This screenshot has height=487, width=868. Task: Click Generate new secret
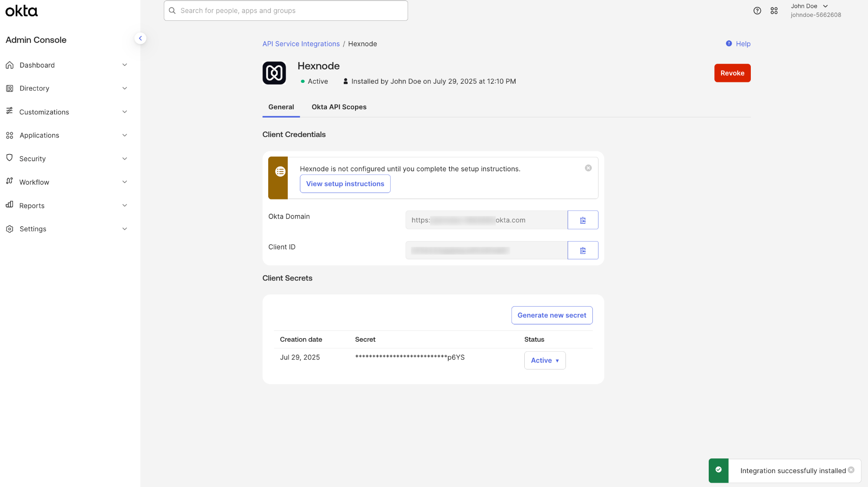pyautogui.click(x=552, y=315)
